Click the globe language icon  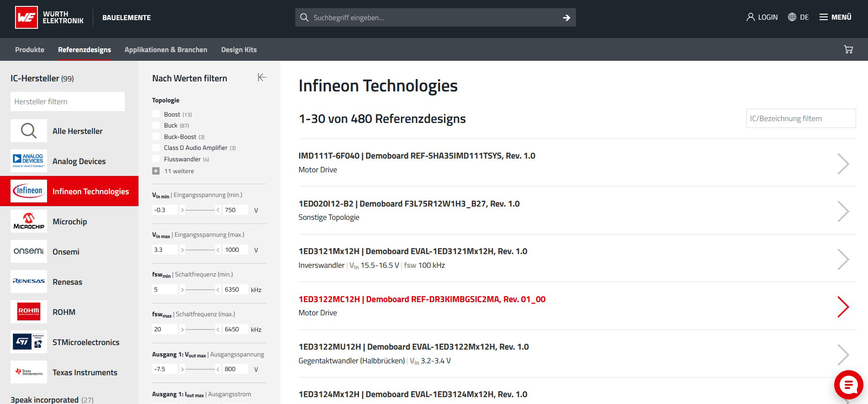(x=792, y=17)
